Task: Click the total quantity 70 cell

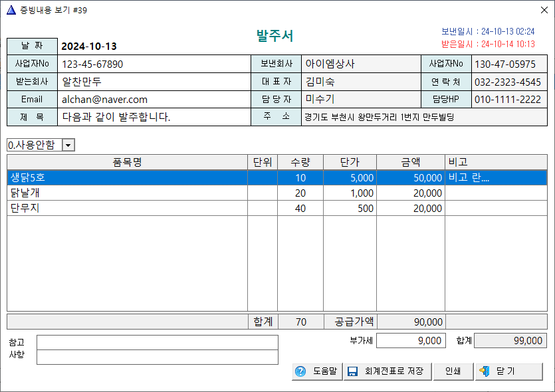Action: pyautogui.click(x=301, y=322)
